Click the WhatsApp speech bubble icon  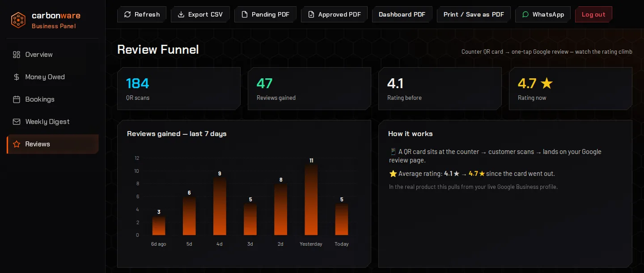pyautogui.click(x=525, y=14)
